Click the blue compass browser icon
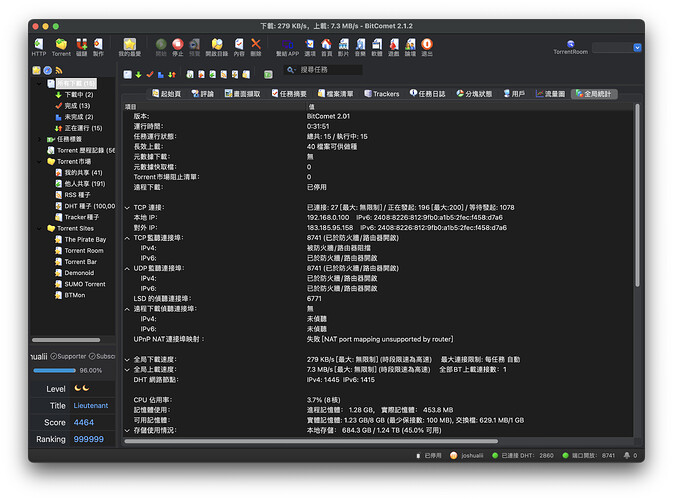Screen dimensions: 673x500 pyautogui.click(x=48, y=70)
